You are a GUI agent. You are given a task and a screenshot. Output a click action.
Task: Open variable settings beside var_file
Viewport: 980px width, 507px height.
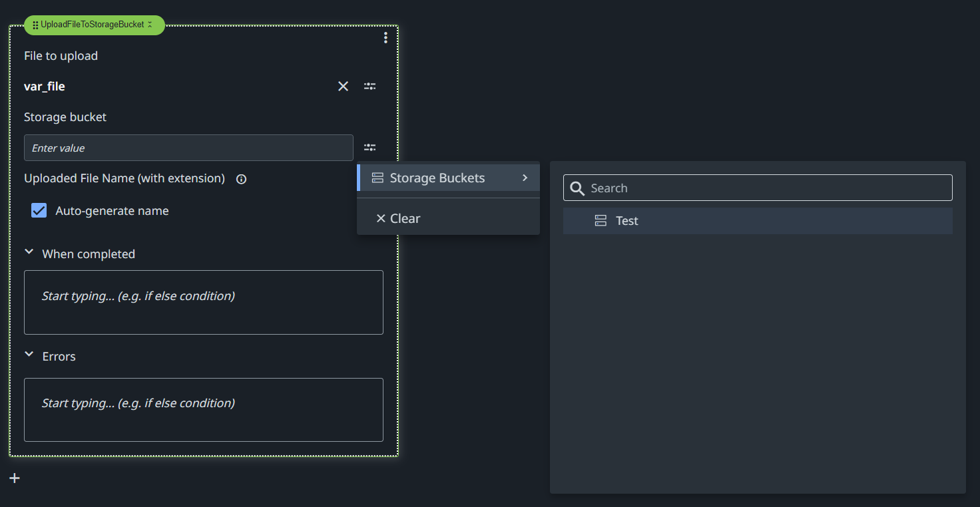(369, 86)
